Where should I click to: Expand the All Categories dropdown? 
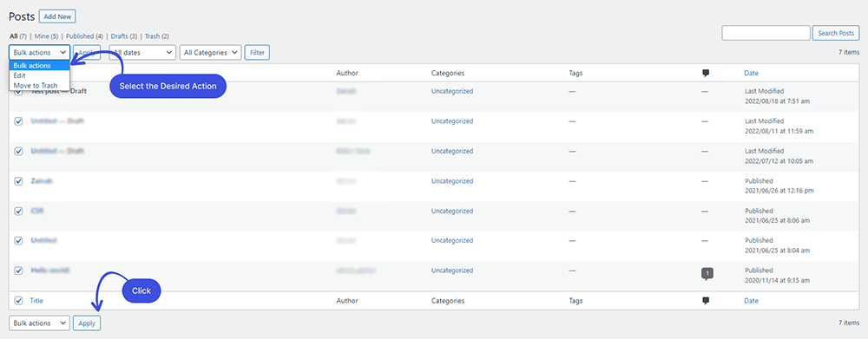pyautogui.click(x=210, y=53)
